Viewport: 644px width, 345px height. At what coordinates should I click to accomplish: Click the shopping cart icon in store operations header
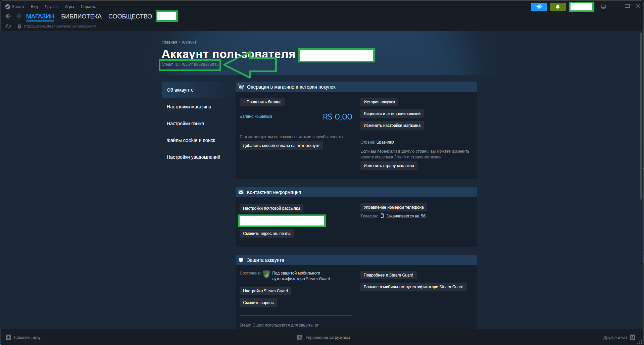[x=241, y=87]
